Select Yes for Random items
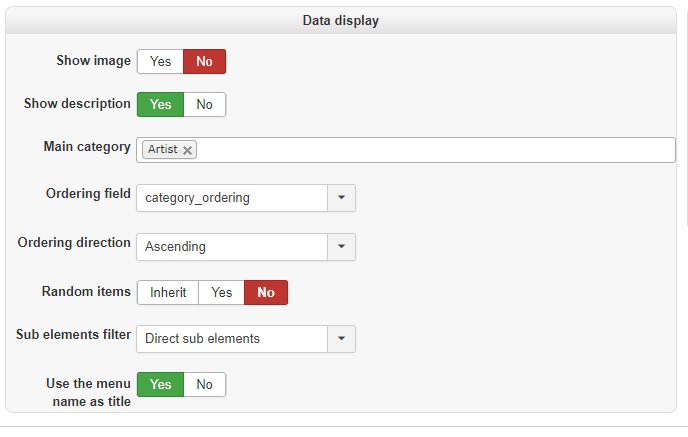 coord(221,293)
